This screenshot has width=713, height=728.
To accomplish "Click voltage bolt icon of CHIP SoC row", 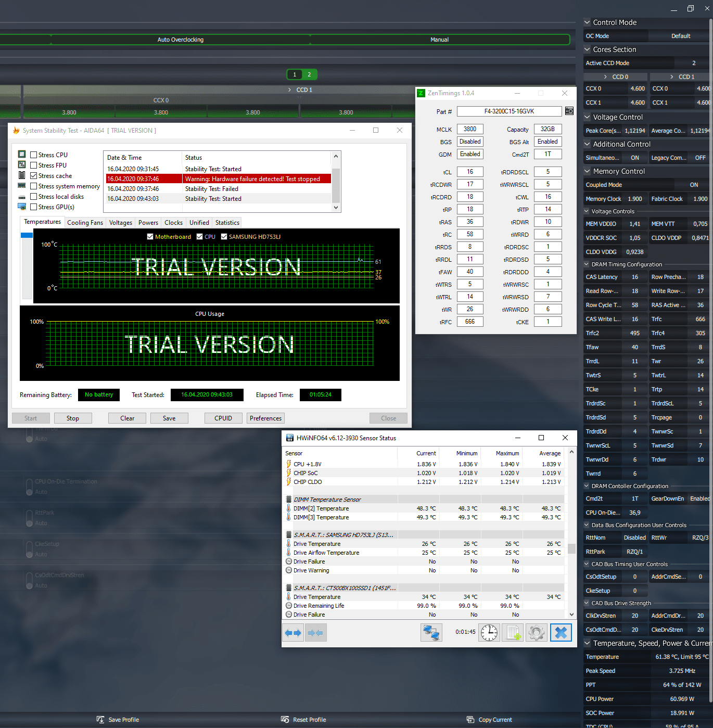I will 289,473.
